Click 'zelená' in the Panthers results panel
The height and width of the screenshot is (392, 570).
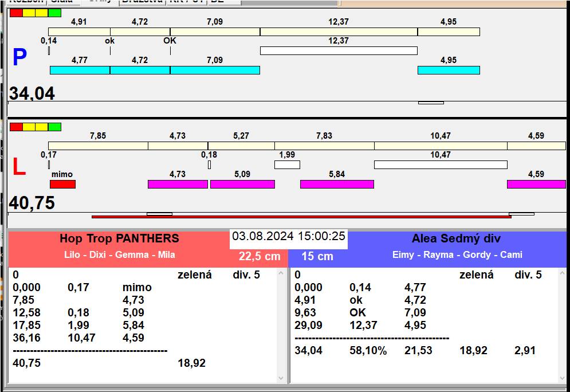tap(195, 275)
